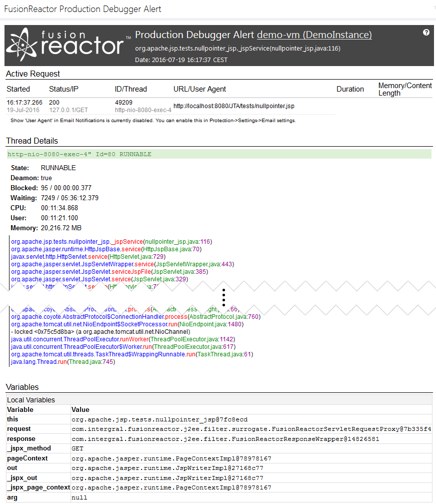The height and width of the screenshot is (504, 436).
Task: Click the FusionReactor logo
Action: pos(68,45)
